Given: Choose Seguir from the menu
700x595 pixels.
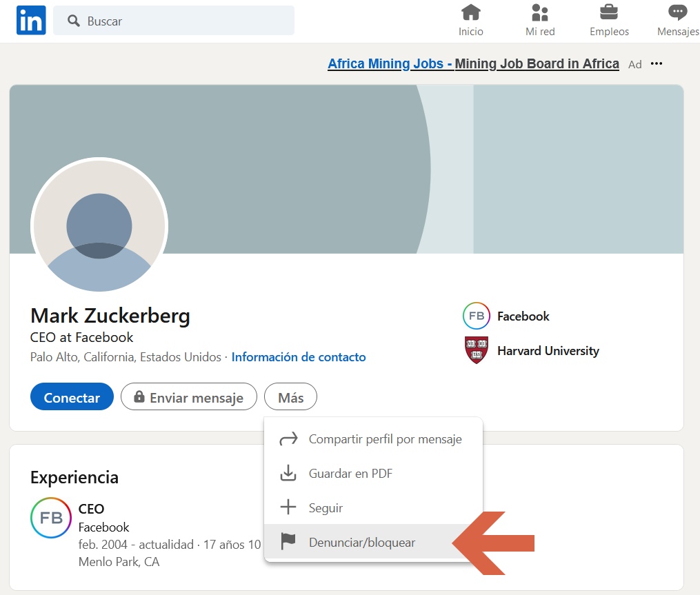Looking at the screenshot, I should [373, 507].
